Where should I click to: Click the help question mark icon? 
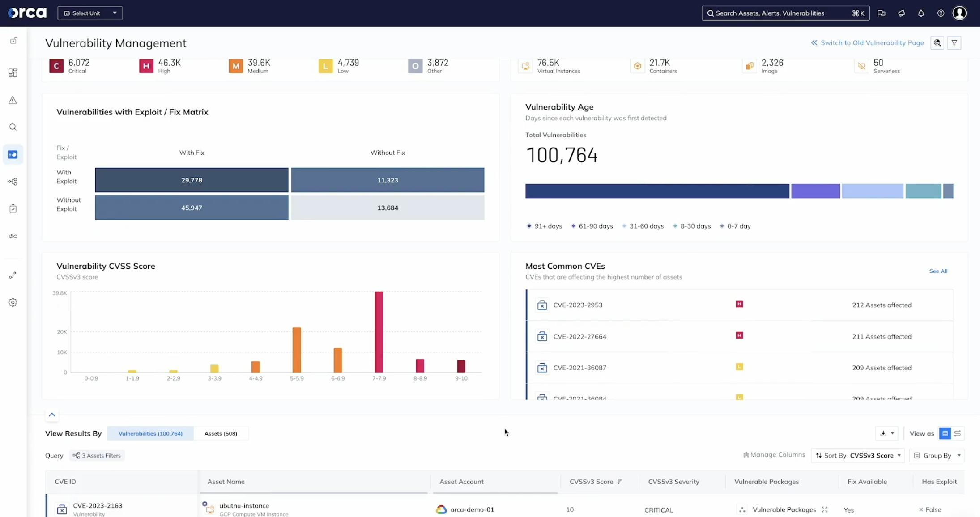pos(941,13)
